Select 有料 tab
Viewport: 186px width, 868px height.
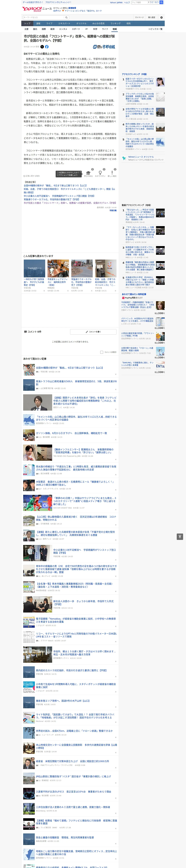tap(128, 24)
